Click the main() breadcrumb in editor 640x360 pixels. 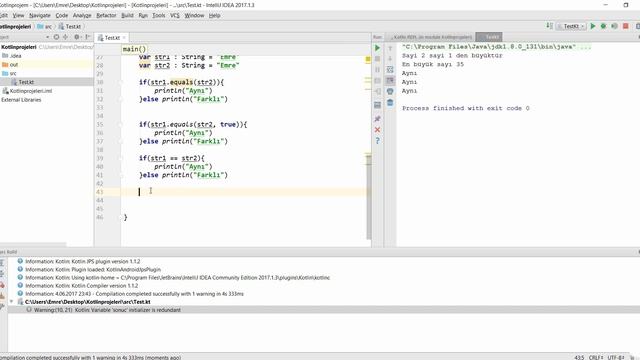134,49
